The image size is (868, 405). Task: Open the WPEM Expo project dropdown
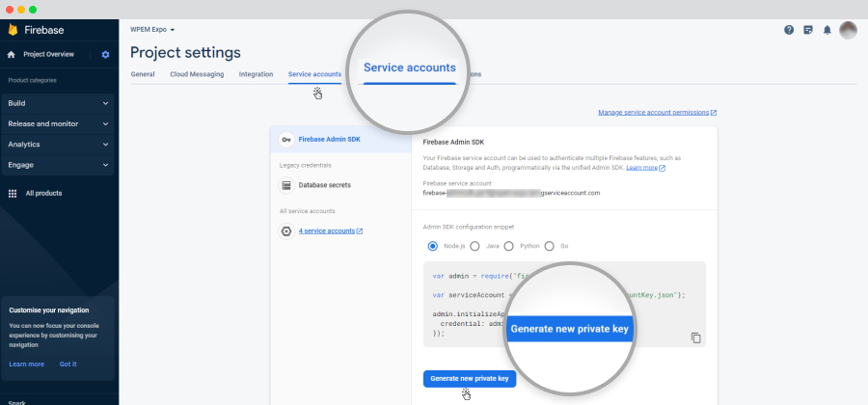[x=152, y=29]
